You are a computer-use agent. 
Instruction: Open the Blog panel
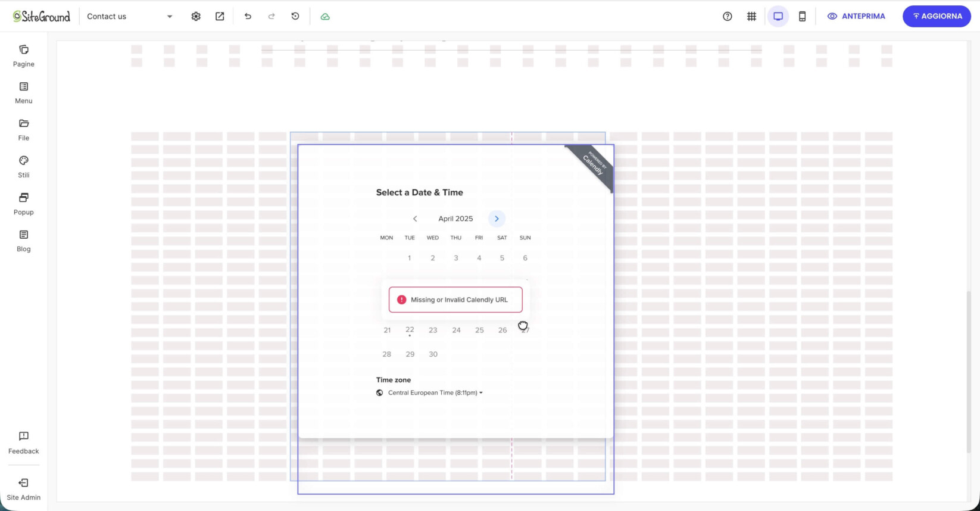pyautogui.click(x=24, y=241)
